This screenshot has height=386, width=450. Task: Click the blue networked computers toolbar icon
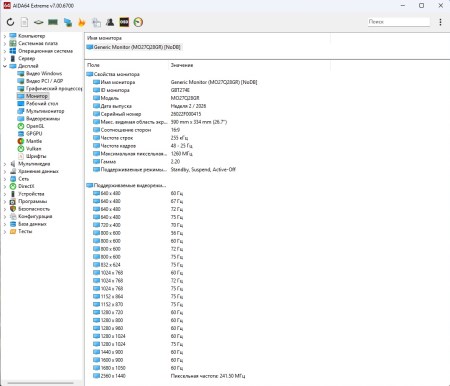pos(68,22)
